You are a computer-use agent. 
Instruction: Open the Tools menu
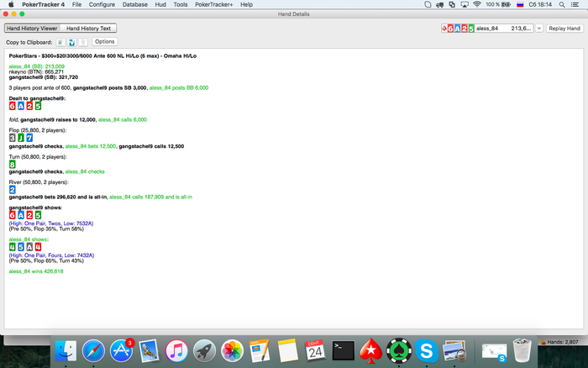181,4
